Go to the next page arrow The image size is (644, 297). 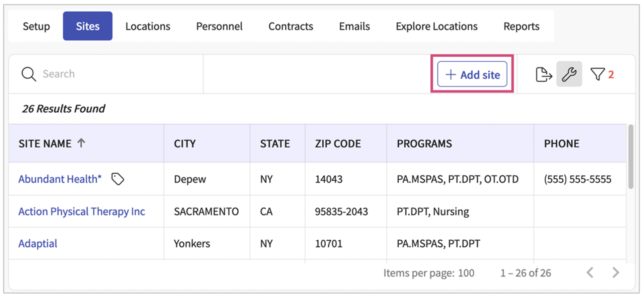click(x=615, y=272)
